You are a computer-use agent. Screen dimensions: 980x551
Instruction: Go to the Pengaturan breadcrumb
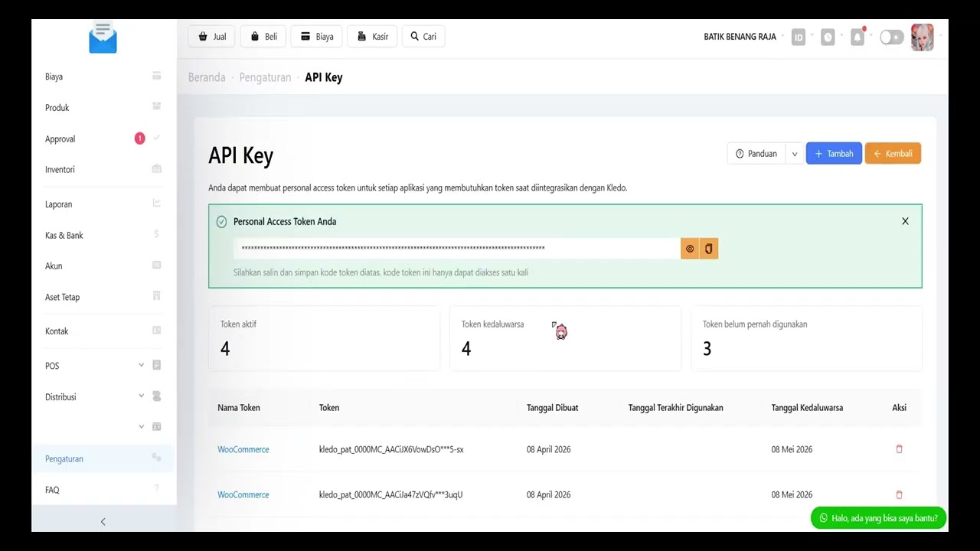pyautogui.click(x=265, y=77)
